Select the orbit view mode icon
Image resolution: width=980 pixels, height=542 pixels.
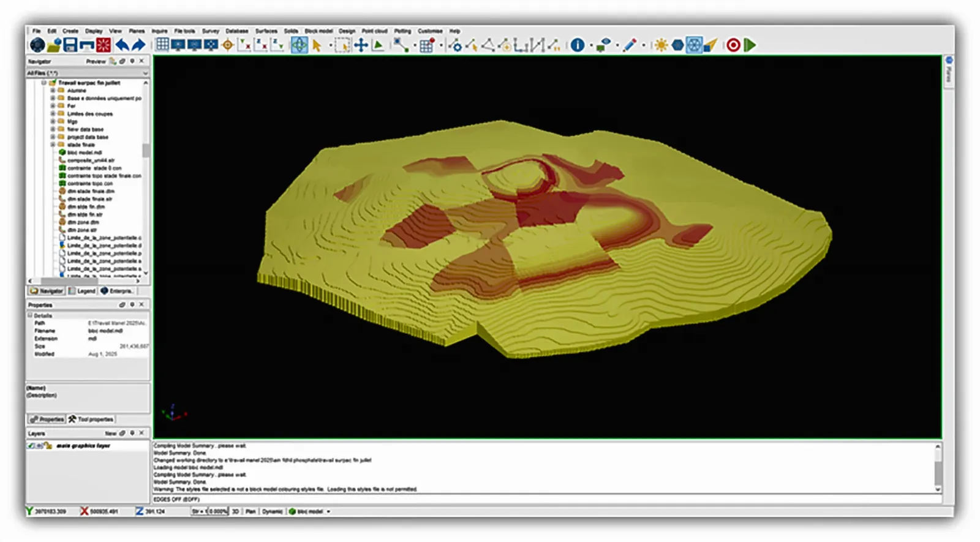pos(299,45)
